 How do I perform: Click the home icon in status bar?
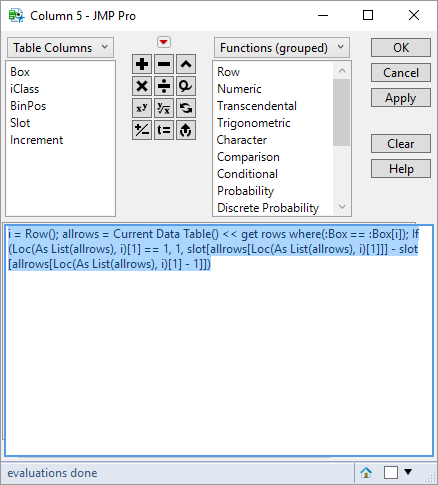(366, 472)
